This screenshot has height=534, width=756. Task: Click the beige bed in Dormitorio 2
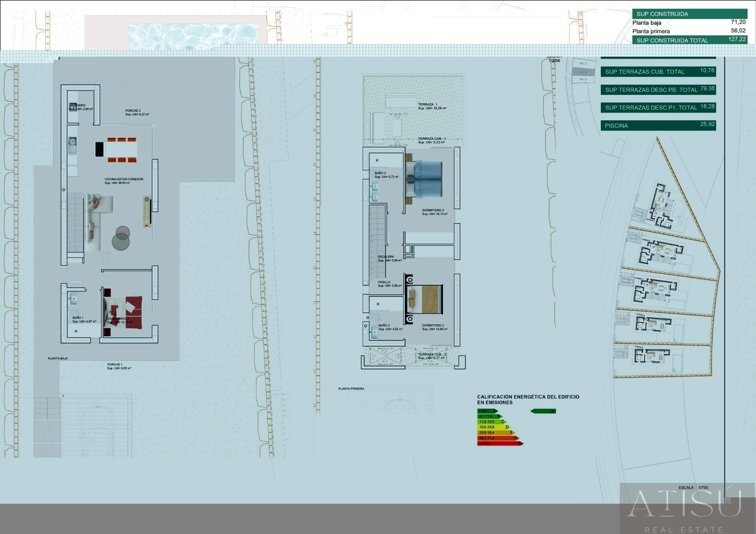(x=426, y=299)
